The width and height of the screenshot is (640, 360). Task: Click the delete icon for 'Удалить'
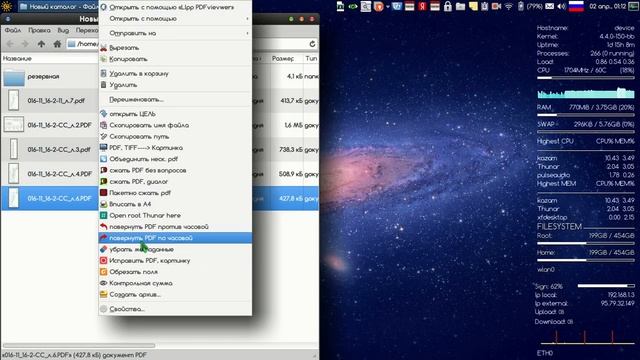click(104, 85)
